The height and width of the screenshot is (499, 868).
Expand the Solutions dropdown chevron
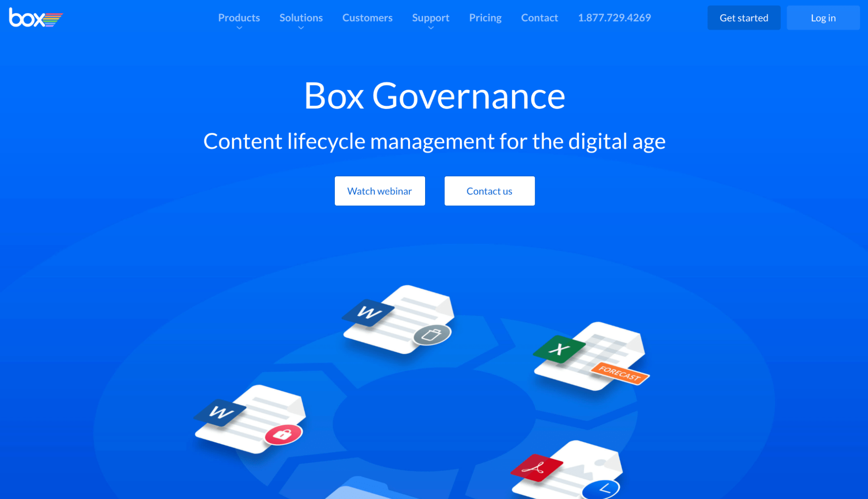coord(301,28)
